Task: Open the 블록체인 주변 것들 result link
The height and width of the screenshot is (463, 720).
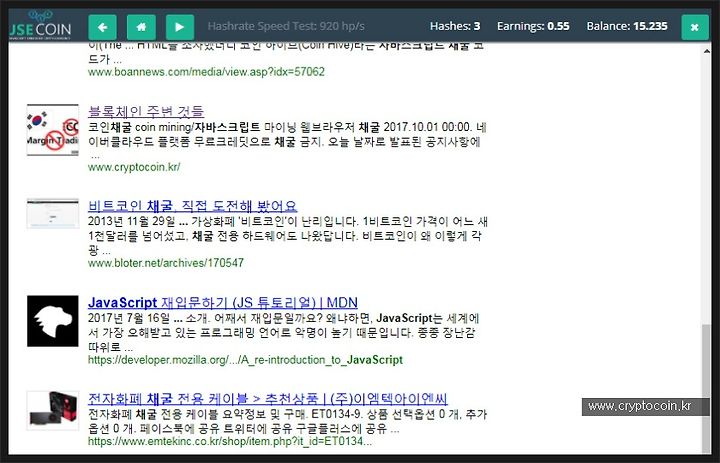Action: tap(146, 111)
